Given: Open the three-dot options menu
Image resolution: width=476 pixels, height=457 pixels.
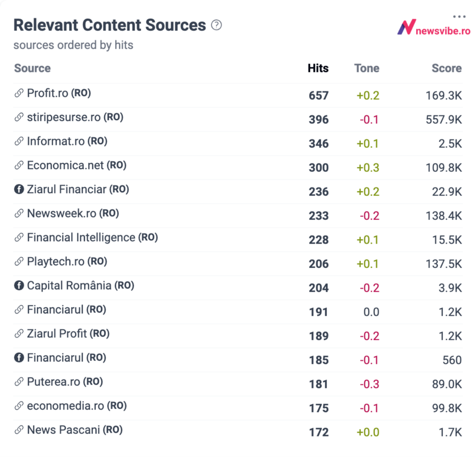Looking at the screenshot, I should [459, 16].
